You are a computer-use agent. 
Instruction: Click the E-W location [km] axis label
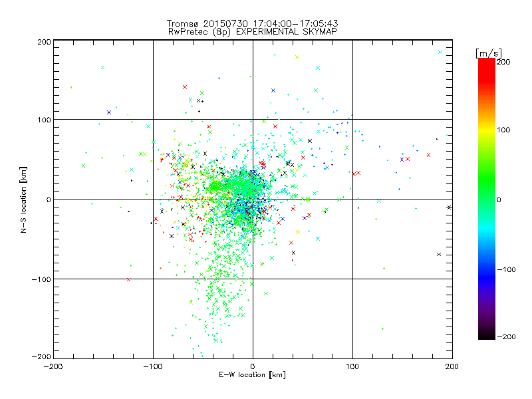(252, 375)
